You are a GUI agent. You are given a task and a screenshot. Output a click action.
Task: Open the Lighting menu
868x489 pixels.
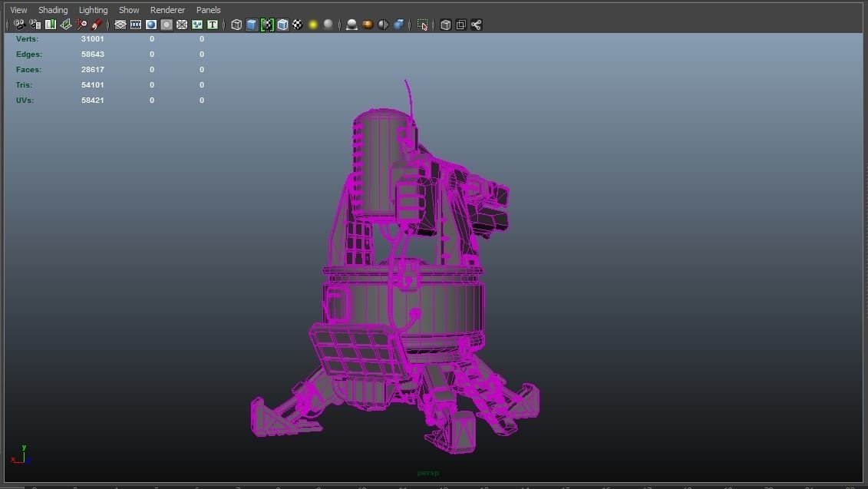[92, 9]
